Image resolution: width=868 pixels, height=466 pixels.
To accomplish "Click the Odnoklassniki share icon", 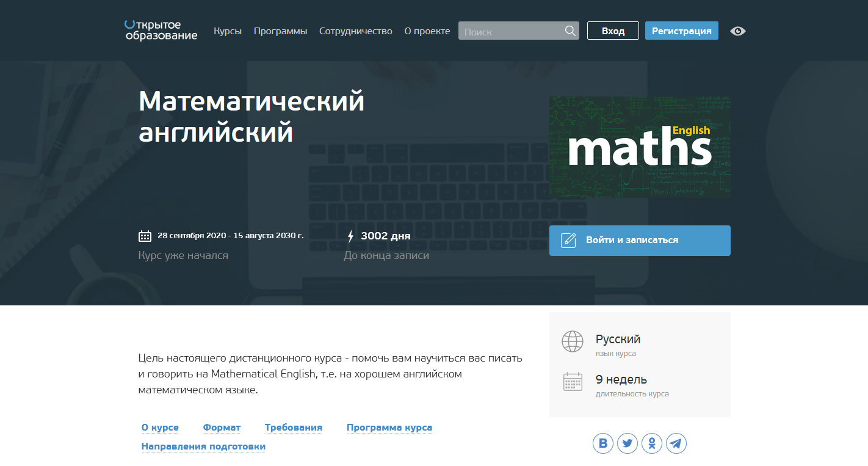I will [652, 443].
